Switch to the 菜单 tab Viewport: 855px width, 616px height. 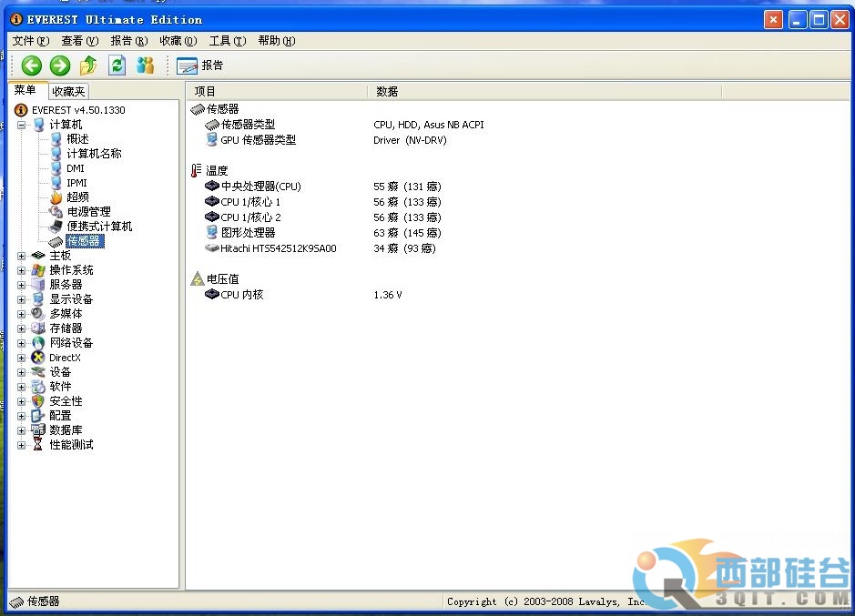[x=25, y=90]
